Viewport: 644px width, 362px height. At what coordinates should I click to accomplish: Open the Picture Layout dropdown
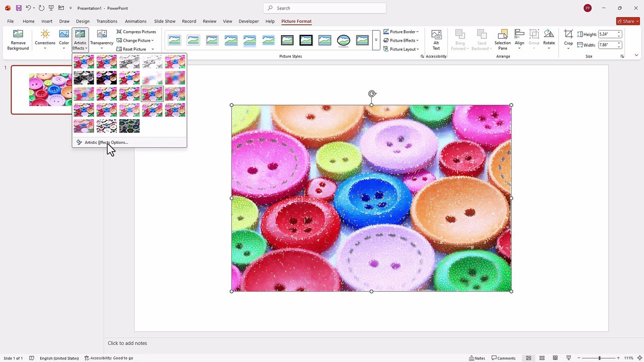(400, 49)
